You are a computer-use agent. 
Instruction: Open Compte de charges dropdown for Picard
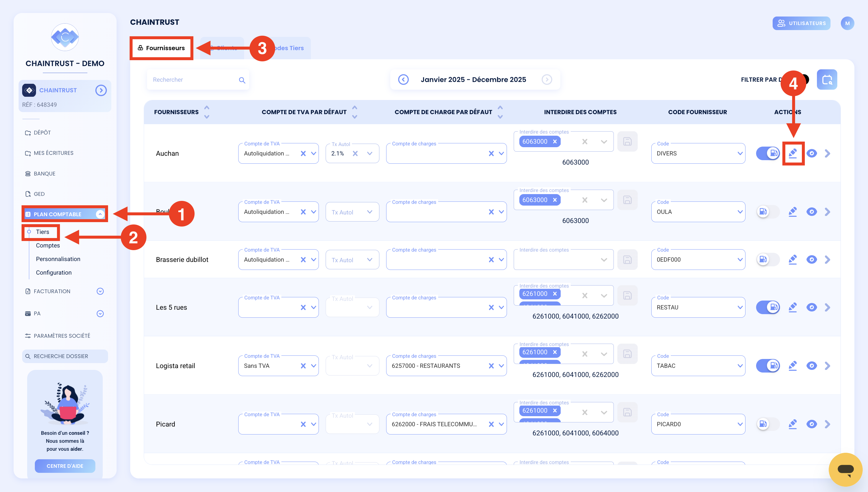(501, 424)
